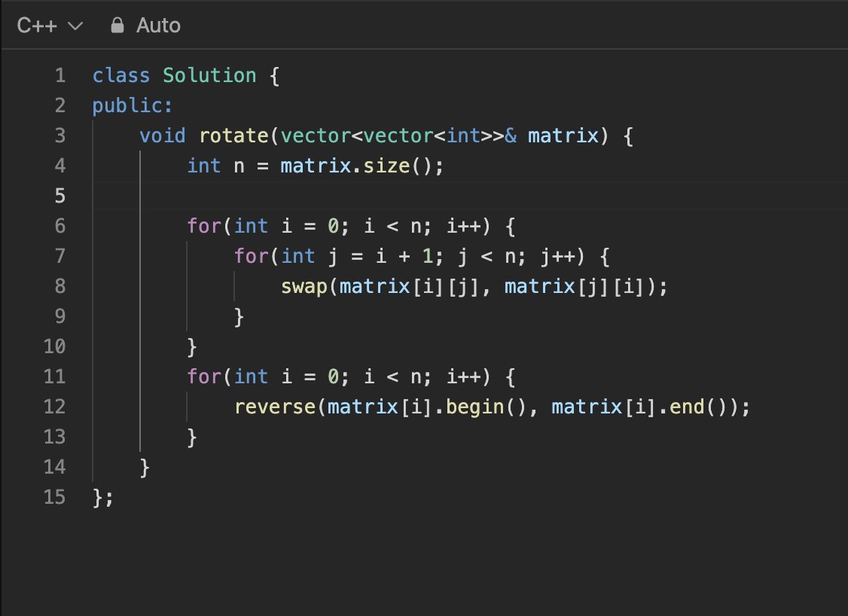Click '};' on line 15
Screen dimensions: 848x616
point(102,498)
